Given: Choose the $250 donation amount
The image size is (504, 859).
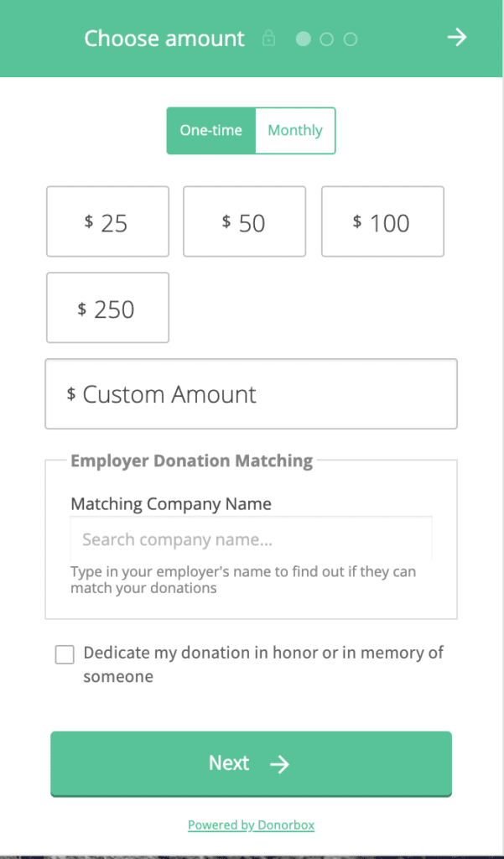Looking at the screenshot, I should (x=107, y=308).
